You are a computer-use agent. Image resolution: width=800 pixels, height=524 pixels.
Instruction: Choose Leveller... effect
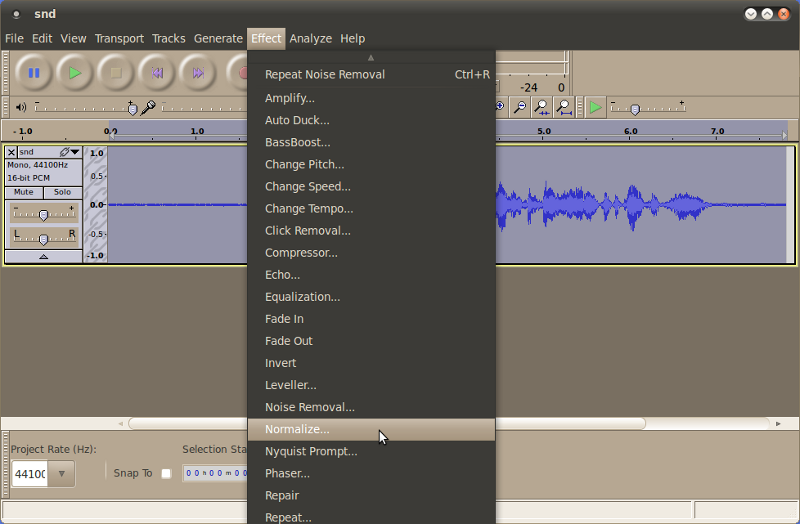(x=371, y=385)
